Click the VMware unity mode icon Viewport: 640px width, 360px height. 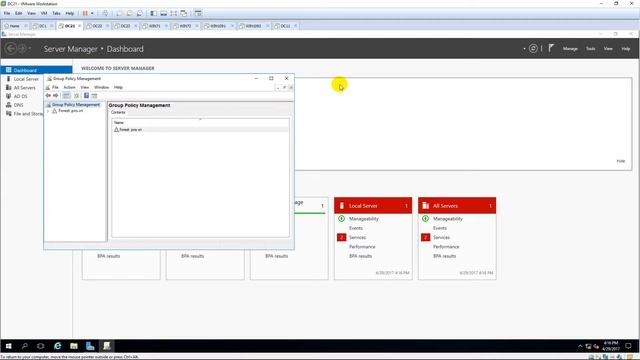tap(184, 13)
